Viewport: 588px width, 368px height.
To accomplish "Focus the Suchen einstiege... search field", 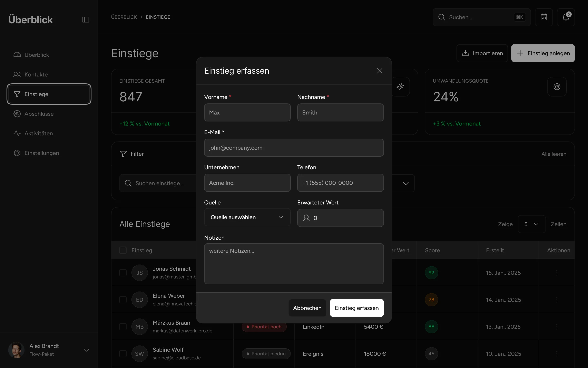I will pyautogui.click(x=158, y=183).
